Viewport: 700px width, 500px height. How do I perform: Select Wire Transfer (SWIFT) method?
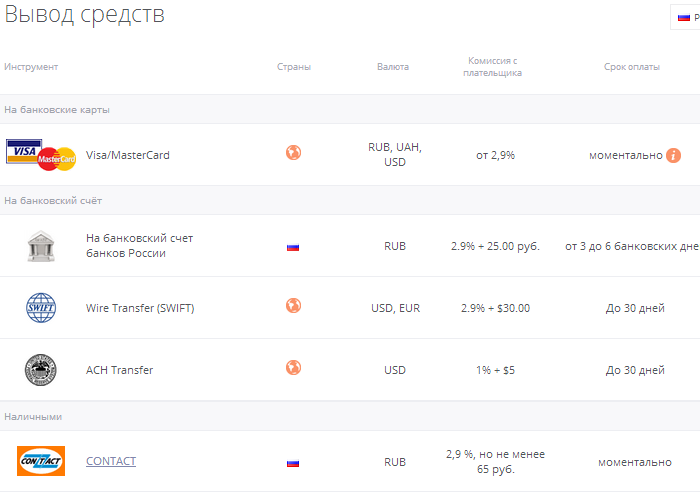pos(140,308)
